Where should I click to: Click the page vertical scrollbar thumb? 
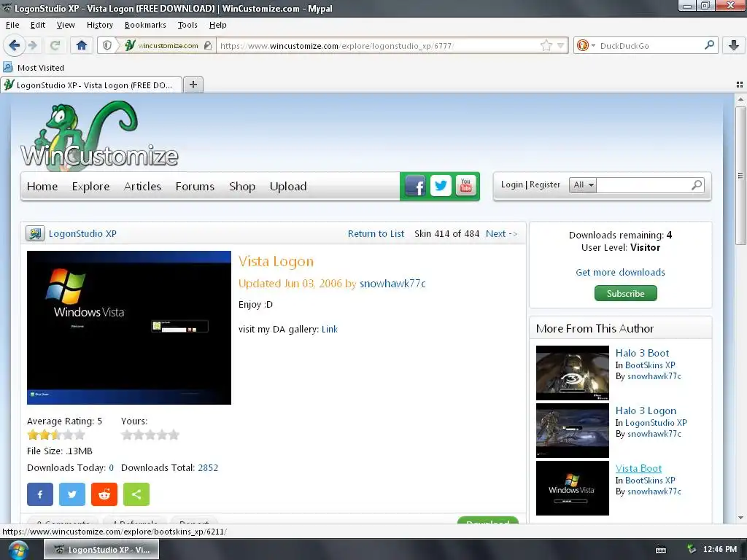click(x=740, y=176)
